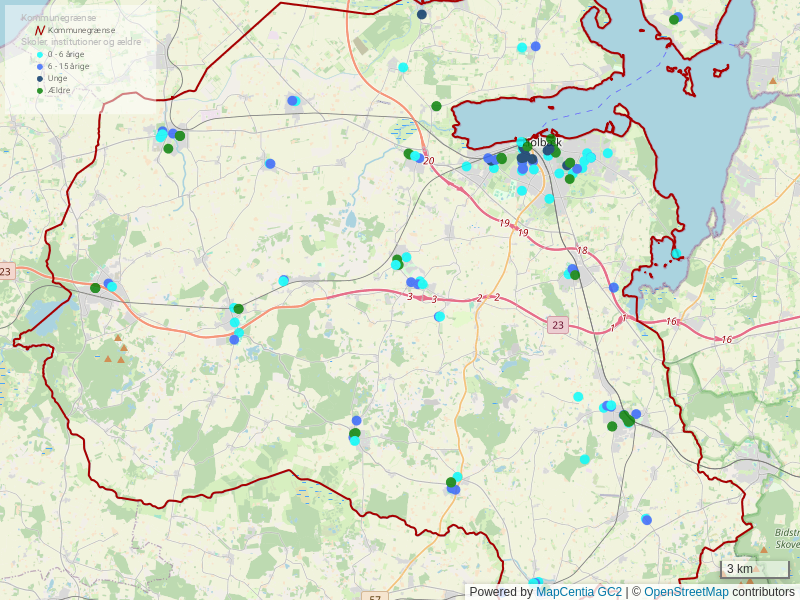800x600 pixels.
Task: Click the red Kommunegrænse legend symbol
Action: (39, 31)
